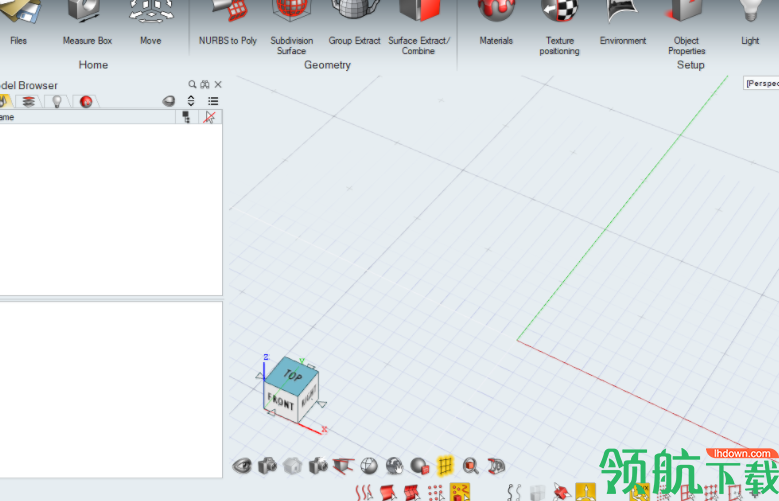The width and height of the screenshot is (779, 501).
Task: Click the zoom to object magnifier icon
Action: coord(470,466)
